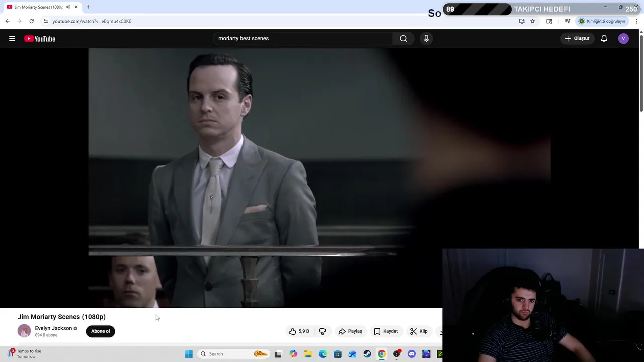Launch Copilot from the taskbar

tap(293, 354)
